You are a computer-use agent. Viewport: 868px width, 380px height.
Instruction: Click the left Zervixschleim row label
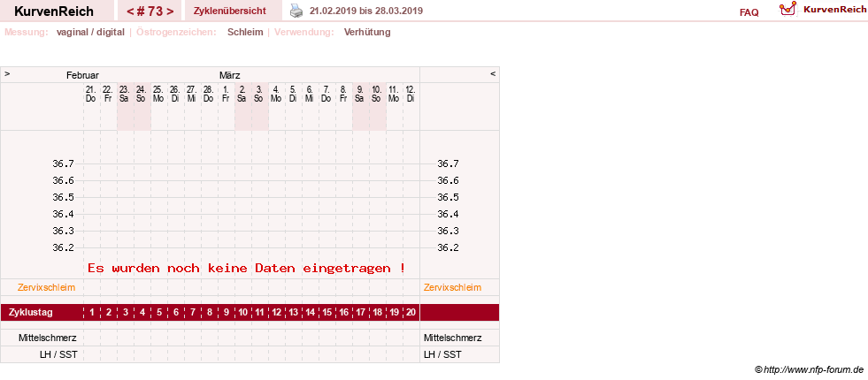(47, 287)
